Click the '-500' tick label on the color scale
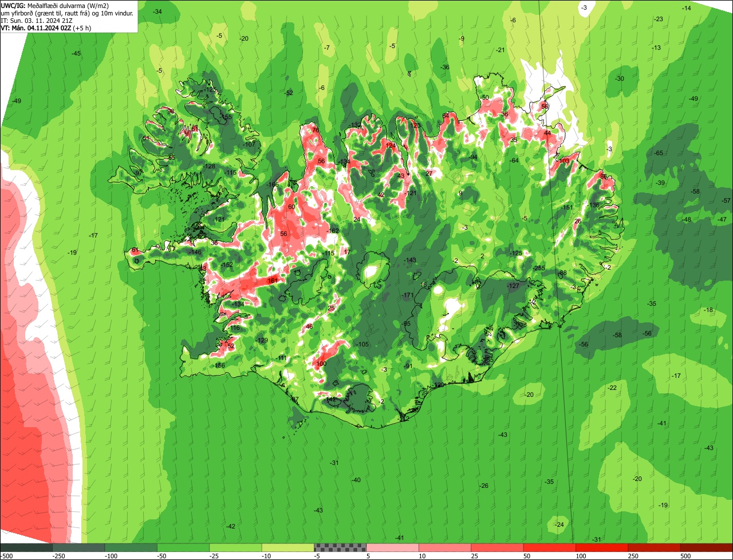The width and height of the screenshot is (733, 560). point(7,555)
